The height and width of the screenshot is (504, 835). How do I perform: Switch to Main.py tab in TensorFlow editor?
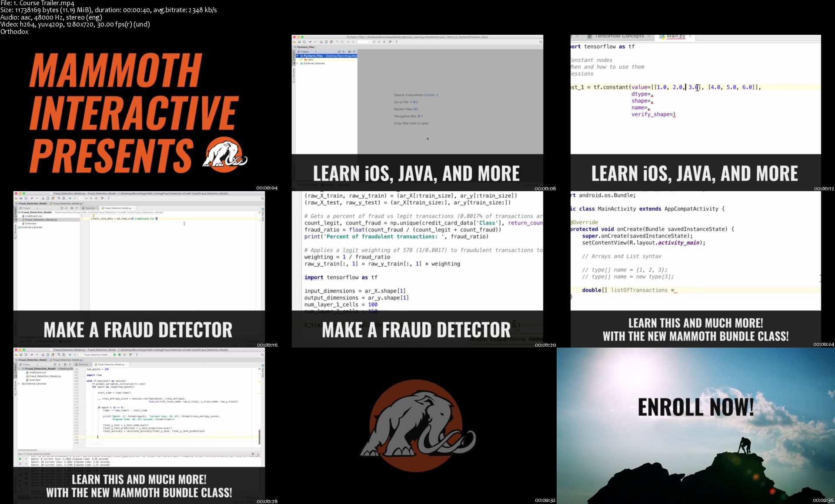(x=676, y=36)
